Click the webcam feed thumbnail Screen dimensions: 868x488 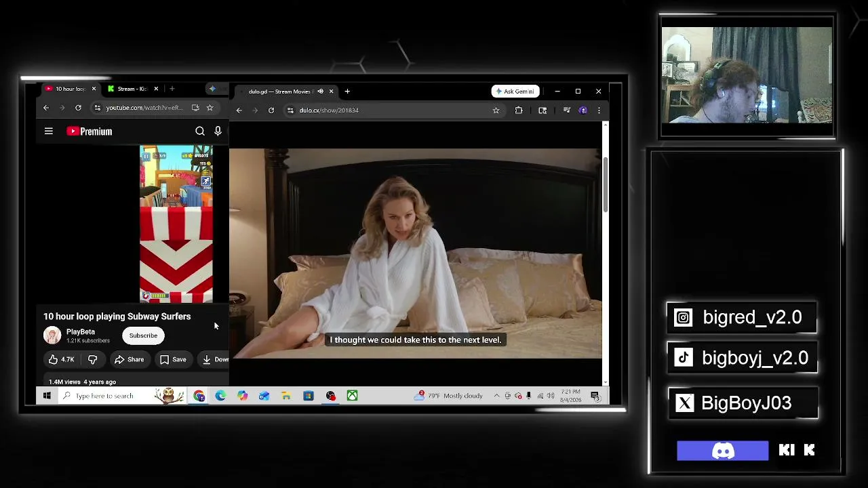pos(747,75)
